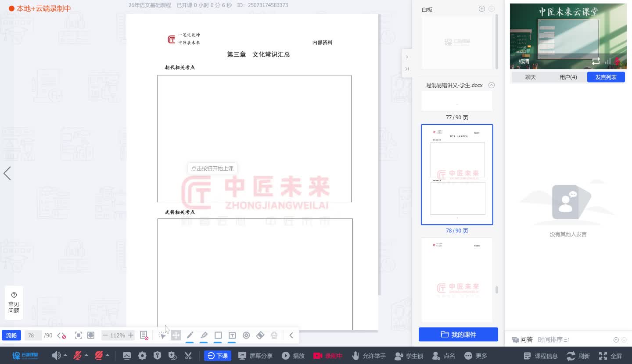Select the rectangle drawing tool

coord(218,335)
